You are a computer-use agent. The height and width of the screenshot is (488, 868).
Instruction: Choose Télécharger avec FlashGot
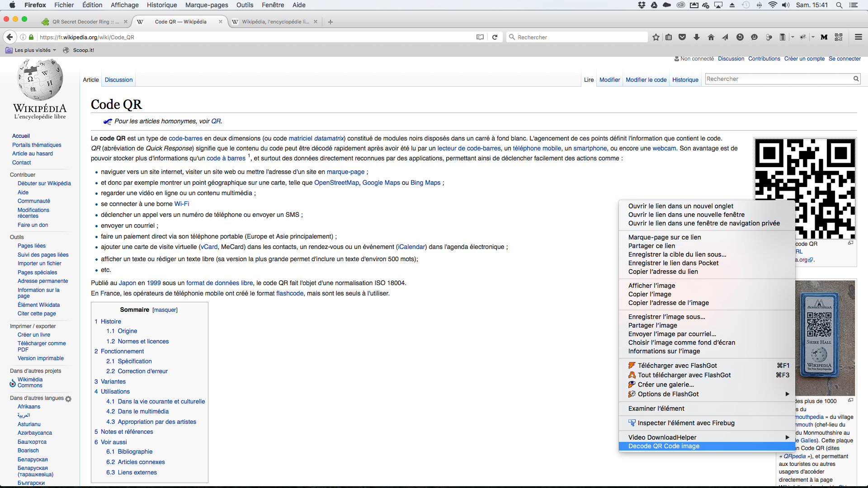[x=707, y=366]
